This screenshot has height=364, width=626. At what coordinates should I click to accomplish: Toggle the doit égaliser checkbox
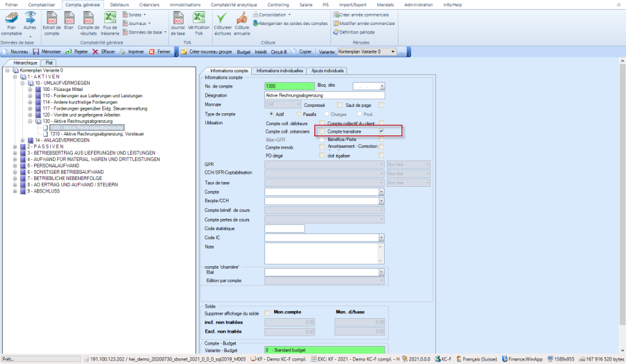381,156
